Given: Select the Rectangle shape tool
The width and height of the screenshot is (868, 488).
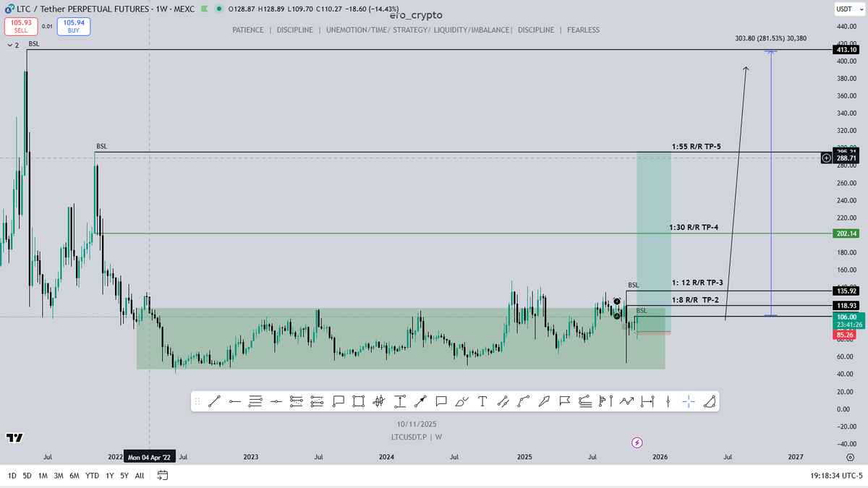Looking at the screenshot, I should pyautogui.click(x=359, y=401).
